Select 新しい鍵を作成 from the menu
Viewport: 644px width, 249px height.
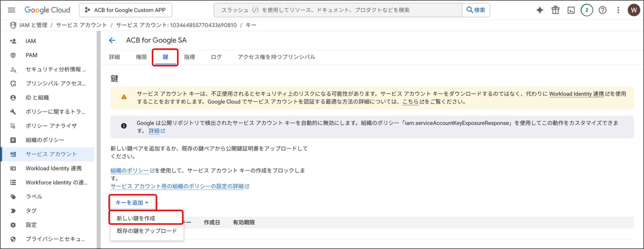pos(136,218)
